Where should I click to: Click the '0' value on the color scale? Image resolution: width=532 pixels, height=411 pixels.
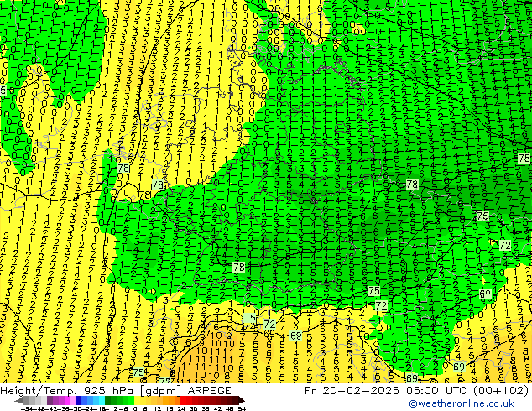(x=135, y=408)
